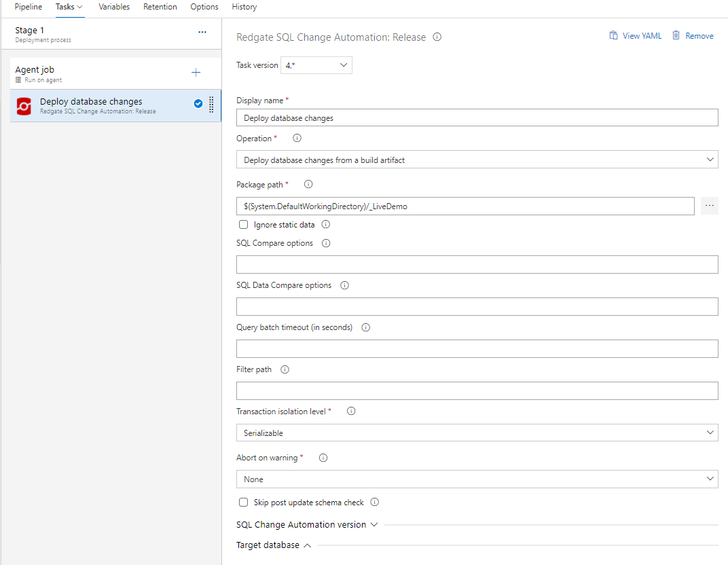Click the red Redgate task icon

point(24,106)
